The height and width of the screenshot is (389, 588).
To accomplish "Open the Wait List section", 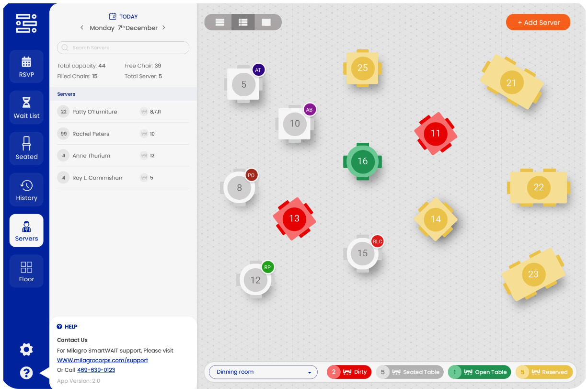I will click(x=26, y=108).
